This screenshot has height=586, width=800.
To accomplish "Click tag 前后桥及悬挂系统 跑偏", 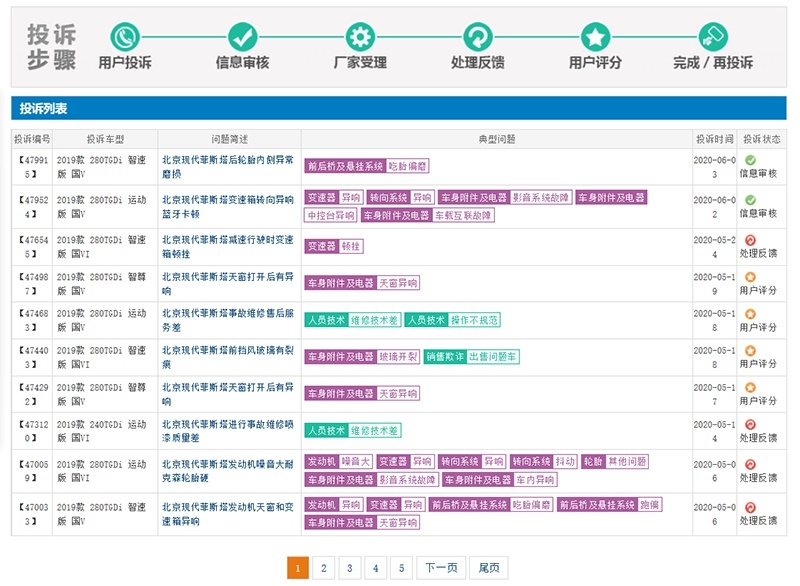I will tap(609, 505).
